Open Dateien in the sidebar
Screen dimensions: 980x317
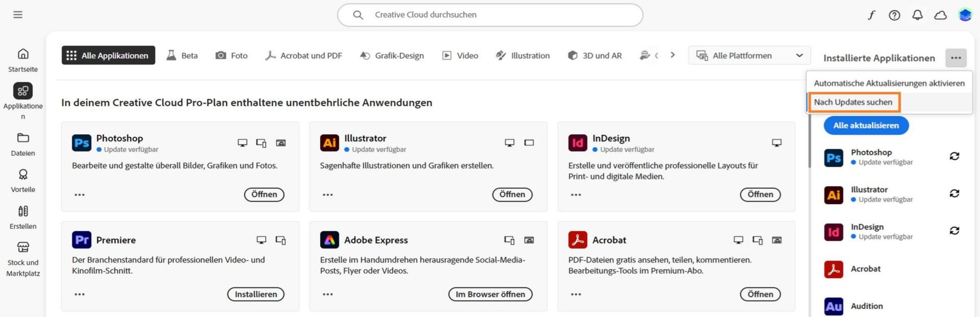coord(23,144)
